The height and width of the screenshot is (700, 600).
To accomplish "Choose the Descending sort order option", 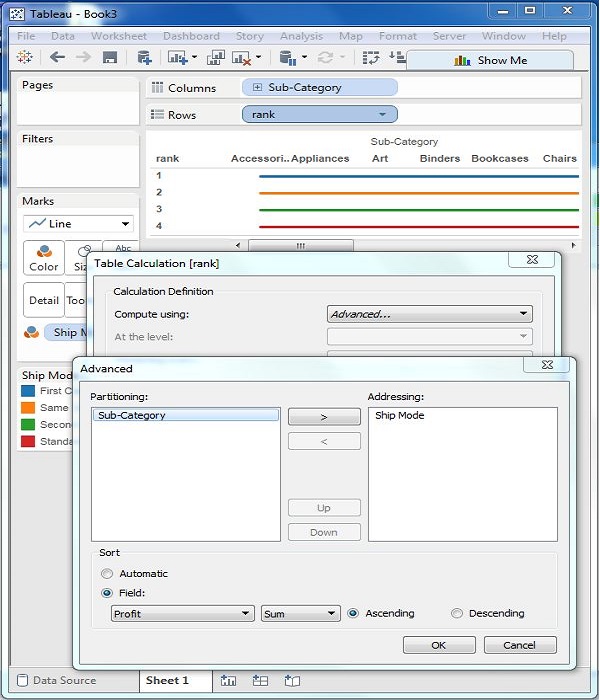I will click(x=457, y=614).
